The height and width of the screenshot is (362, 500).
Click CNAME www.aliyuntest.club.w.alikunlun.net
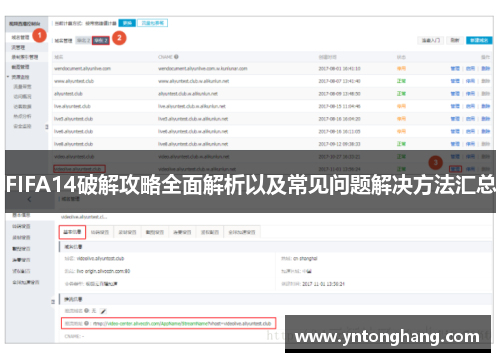tap(194, 81)
